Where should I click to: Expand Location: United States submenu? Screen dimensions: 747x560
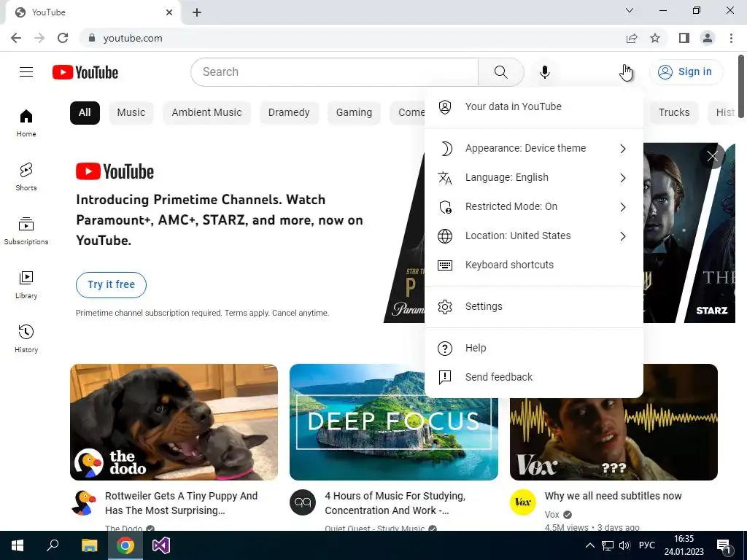coord(533,236)
